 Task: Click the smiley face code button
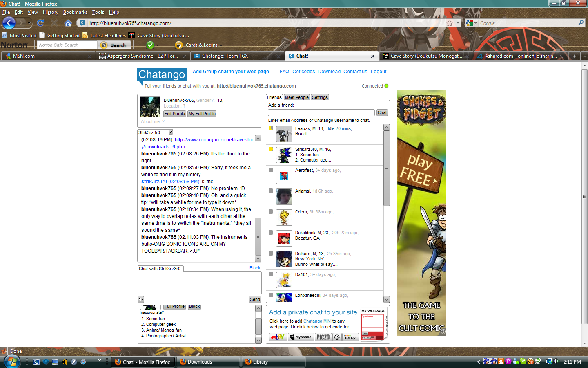[337, 337]
